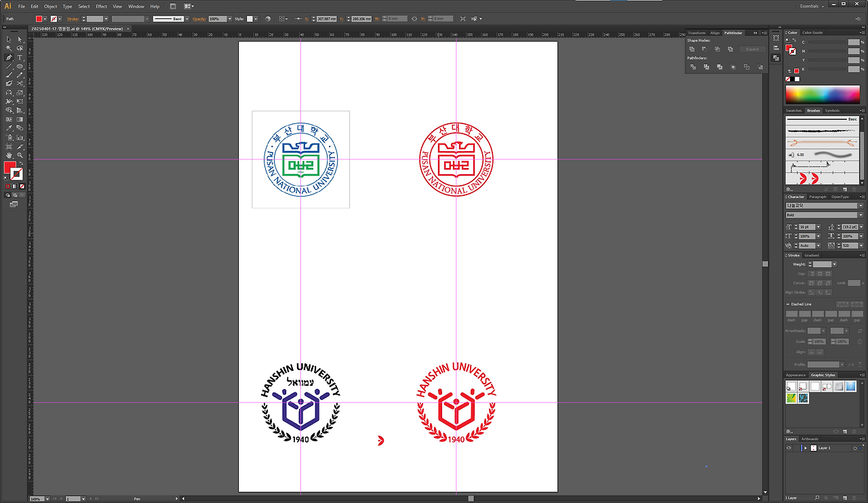
Task: Click the Expand button in Pathfinder
Action: [753, 49]
